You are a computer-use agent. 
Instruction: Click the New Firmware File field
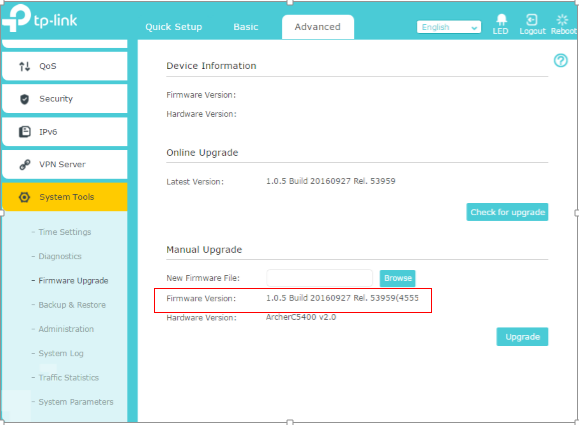click(319, 278)
